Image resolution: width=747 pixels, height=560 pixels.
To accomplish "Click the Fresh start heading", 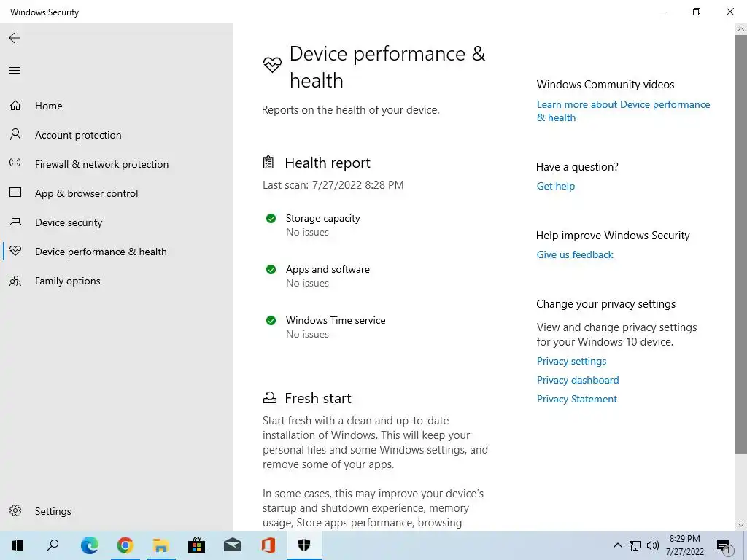I will point(318,397).
